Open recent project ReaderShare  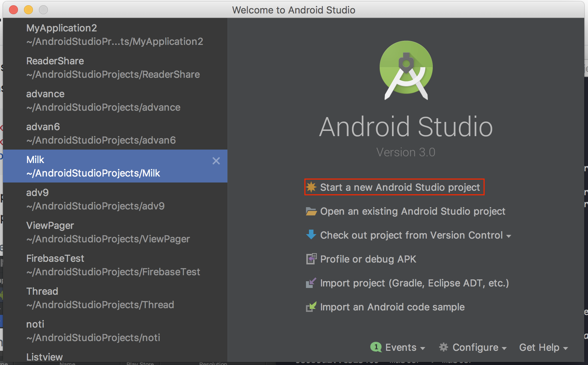[115, 68]
